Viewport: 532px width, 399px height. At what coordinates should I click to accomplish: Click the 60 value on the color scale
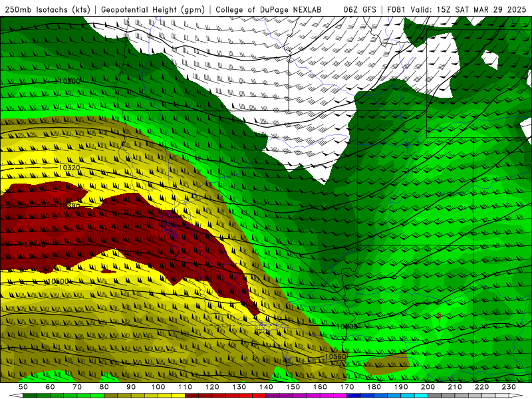point(51,387)
